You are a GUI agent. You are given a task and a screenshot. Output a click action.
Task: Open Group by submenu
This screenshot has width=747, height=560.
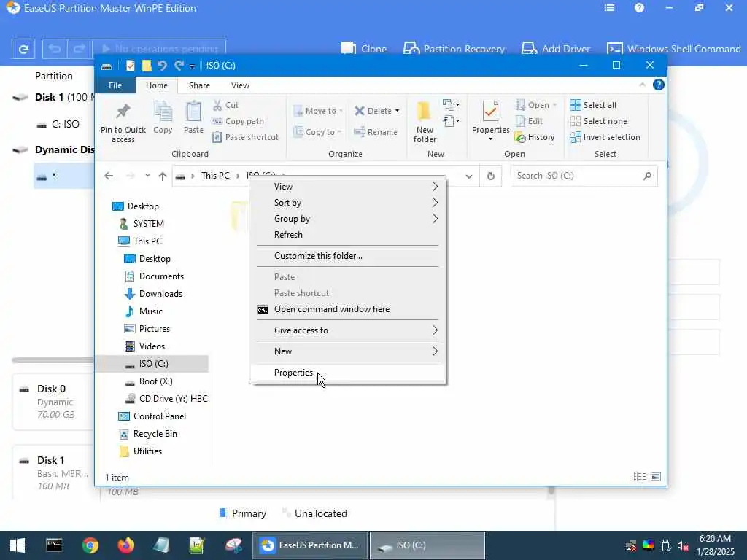coord(348,219)
